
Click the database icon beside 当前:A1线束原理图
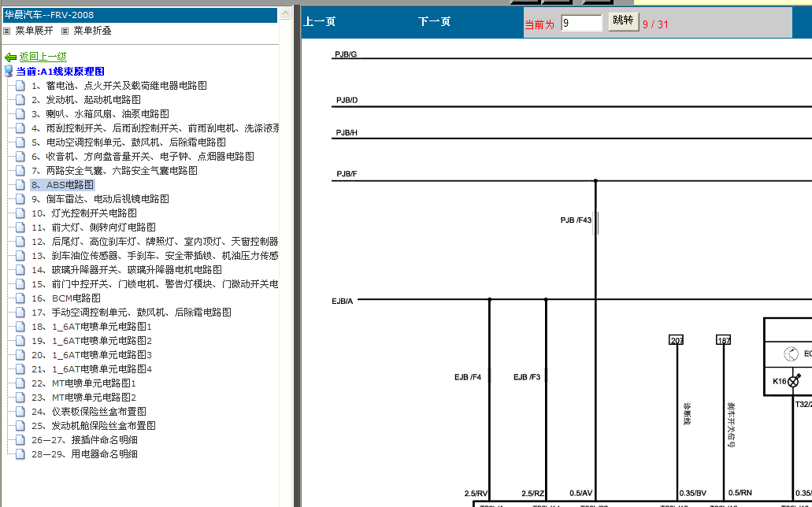[x=9, y=71]
